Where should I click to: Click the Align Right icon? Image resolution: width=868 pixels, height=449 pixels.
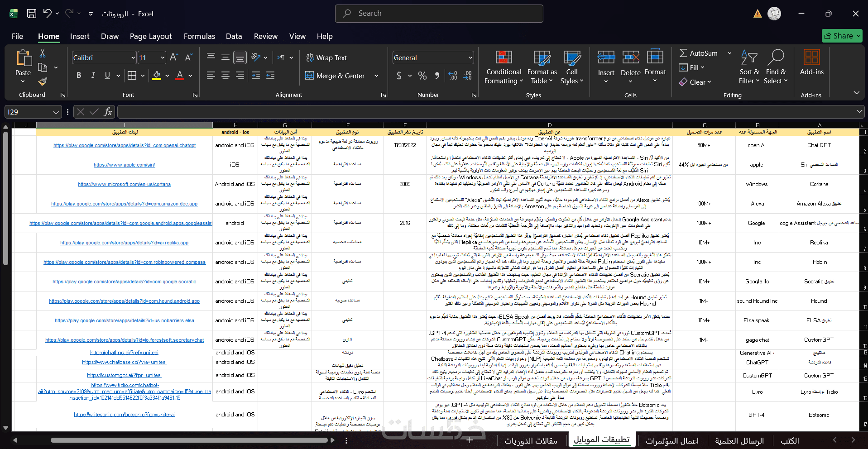point(240,76)
